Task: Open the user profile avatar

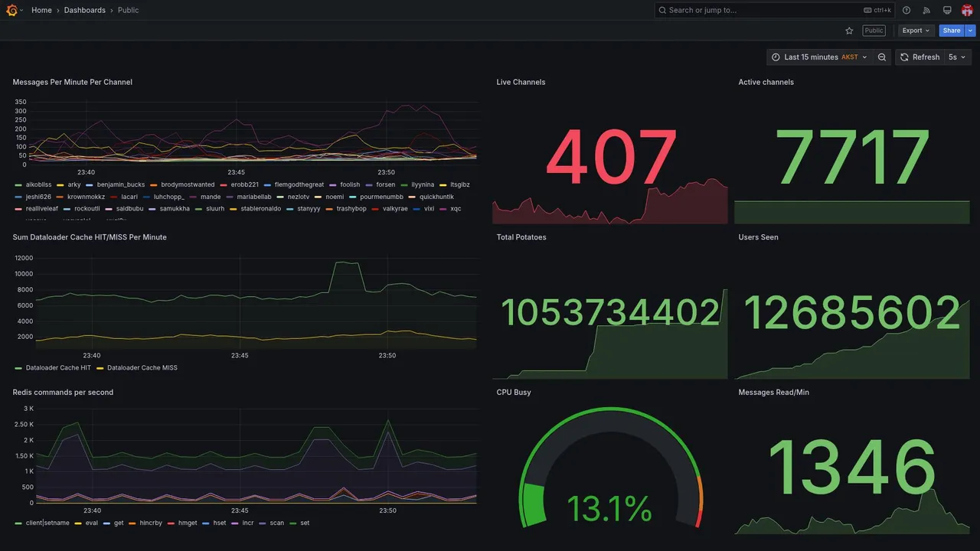Action: [967, 10]
